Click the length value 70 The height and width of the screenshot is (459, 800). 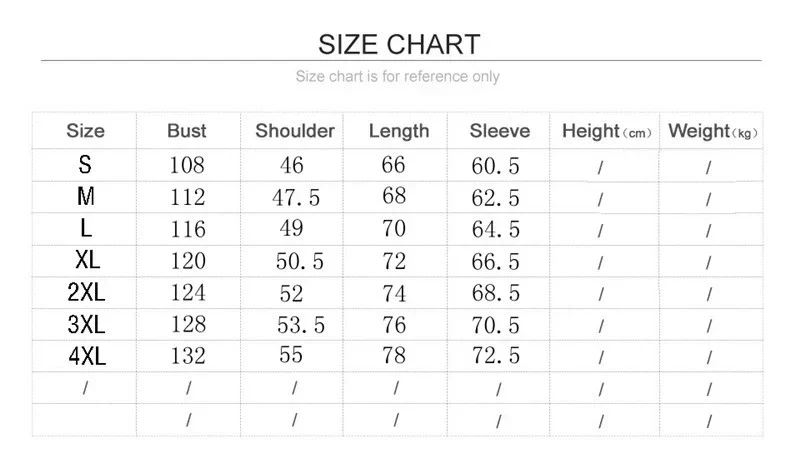click(394, 228)
